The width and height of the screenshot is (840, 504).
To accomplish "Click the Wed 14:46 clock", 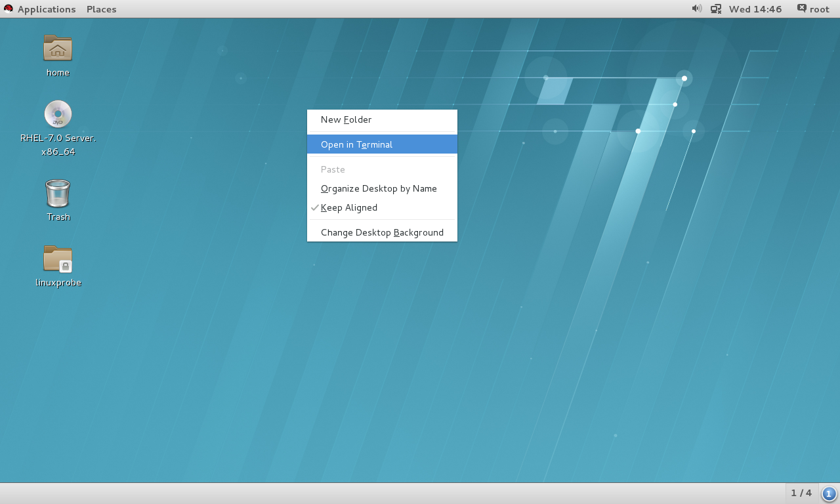I will pyautogui.click(x=755, y=9).
